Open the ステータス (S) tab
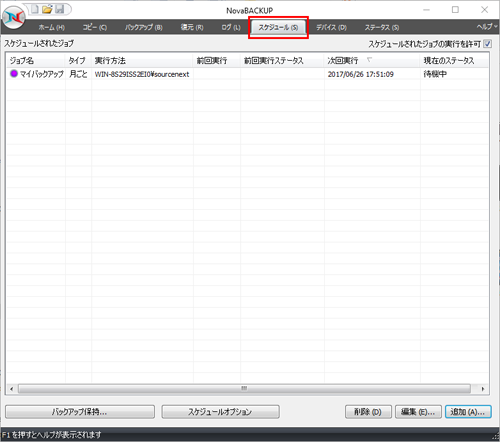 382,27
